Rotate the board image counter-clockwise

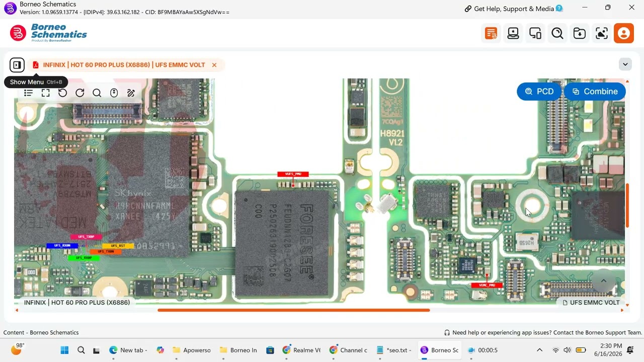pos(62,93)
